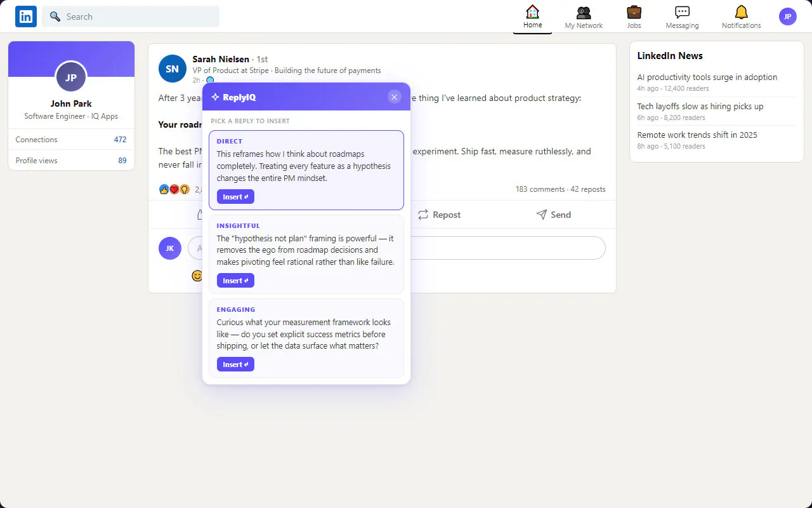Click the LinkedIn logo
The height and width of the screenshot is (508, 812).
tap(26, 17)
